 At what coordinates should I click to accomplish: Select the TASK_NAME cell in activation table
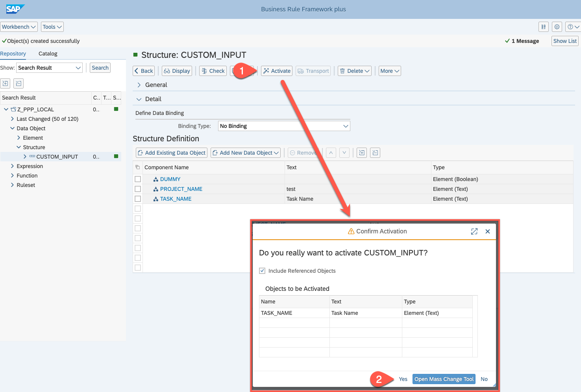click(277, 313)
